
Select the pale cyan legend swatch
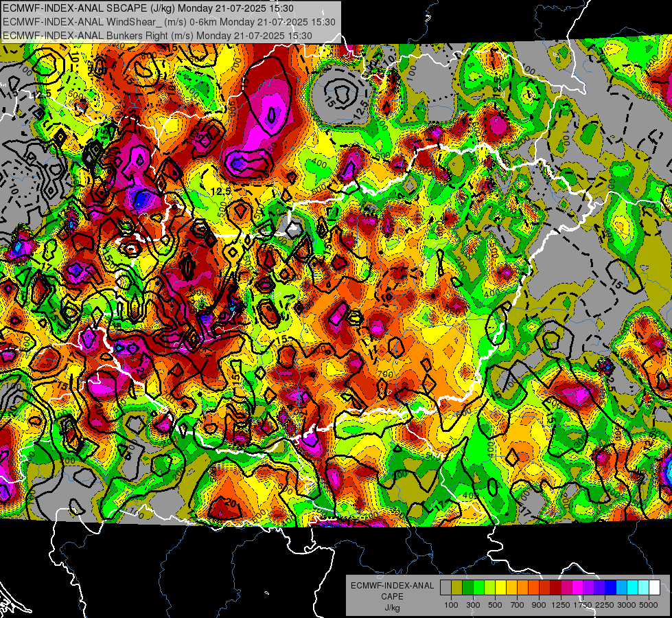(x=644, y=587)
